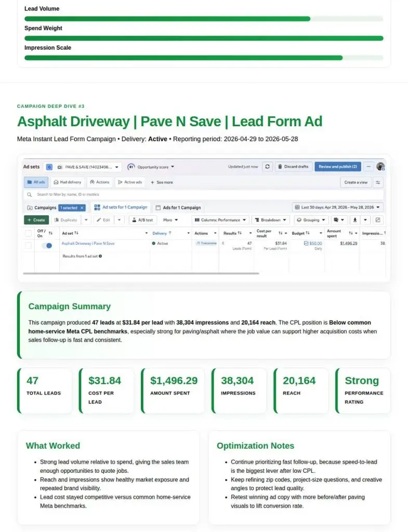Switch to Ads for 1 Campaign tab
Screen dimensions: 408x532
(178, 208)
